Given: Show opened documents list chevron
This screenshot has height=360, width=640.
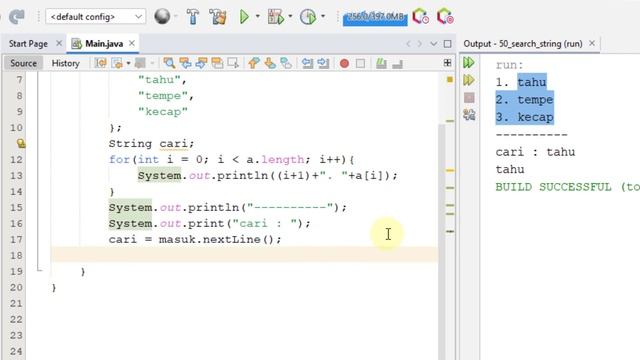Looking at the screenshot, I should 434,44.
